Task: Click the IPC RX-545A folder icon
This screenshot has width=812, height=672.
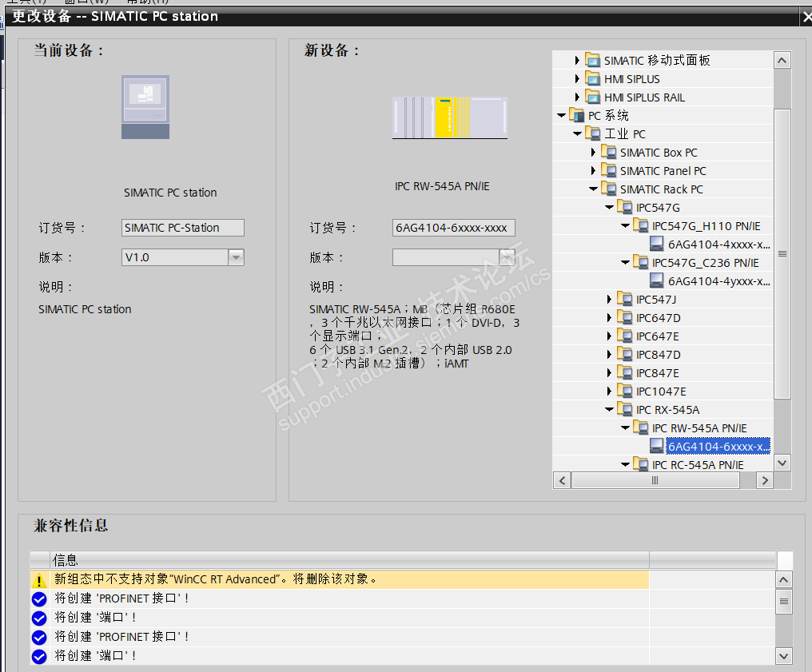Action: click(x=624, y=410)
